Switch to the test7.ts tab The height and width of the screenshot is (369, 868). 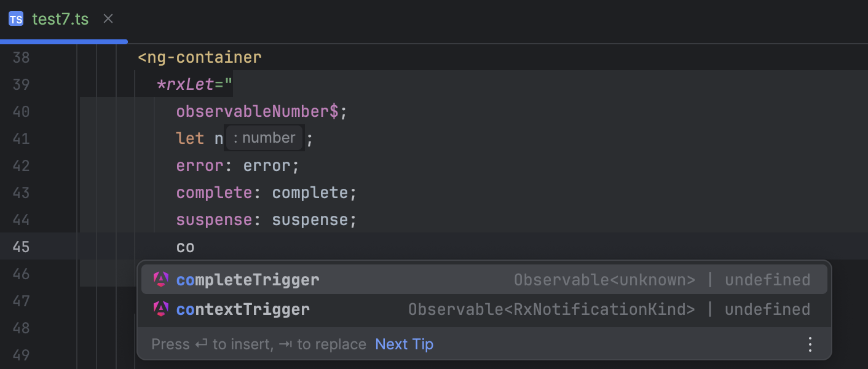point(60,18)
